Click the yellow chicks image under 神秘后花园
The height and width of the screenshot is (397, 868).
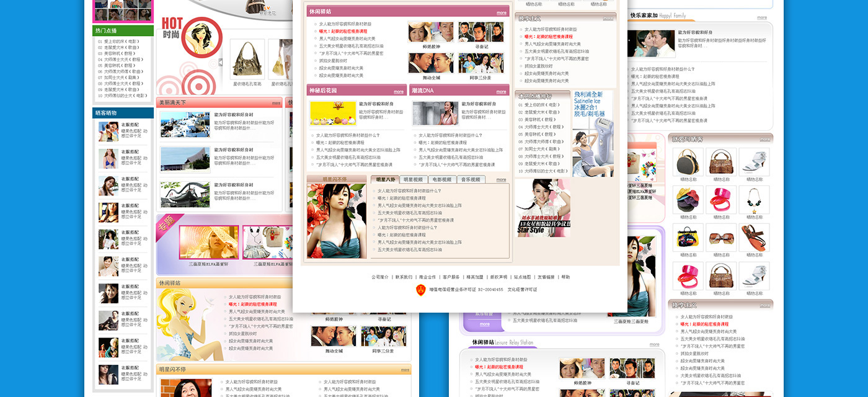pos(333,114)
